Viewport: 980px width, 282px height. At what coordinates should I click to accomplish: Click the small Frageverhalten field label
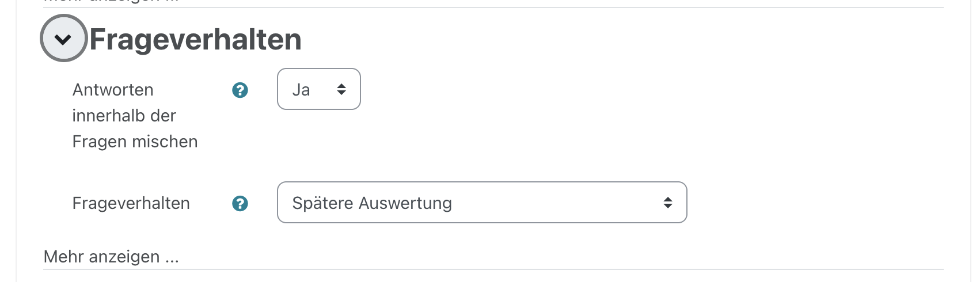[x=131, y=203]
